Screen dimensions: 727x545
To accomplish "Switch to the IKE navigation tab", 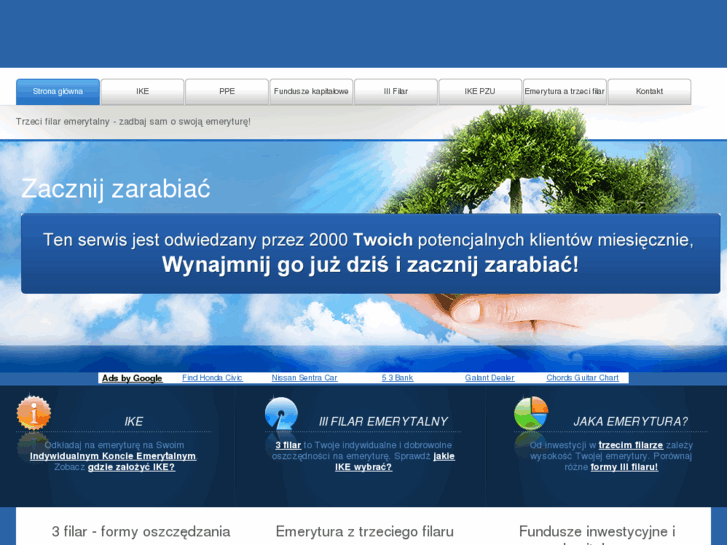I will 142,92.
